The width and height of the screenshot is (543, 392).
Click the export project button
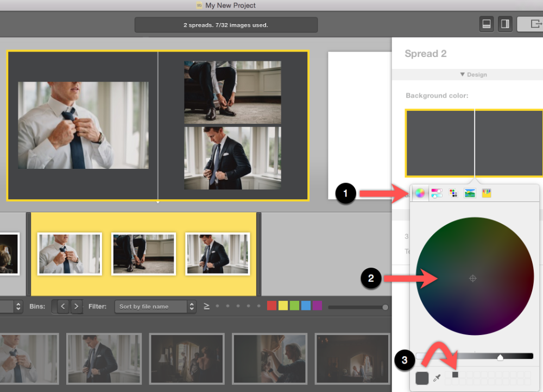[532, 24]
